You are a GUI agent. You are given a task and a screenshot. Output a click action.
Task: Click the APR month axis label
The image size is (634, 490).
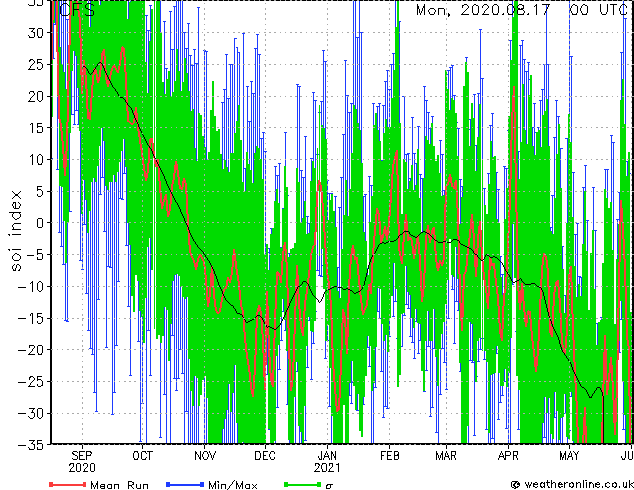point(508,456)
